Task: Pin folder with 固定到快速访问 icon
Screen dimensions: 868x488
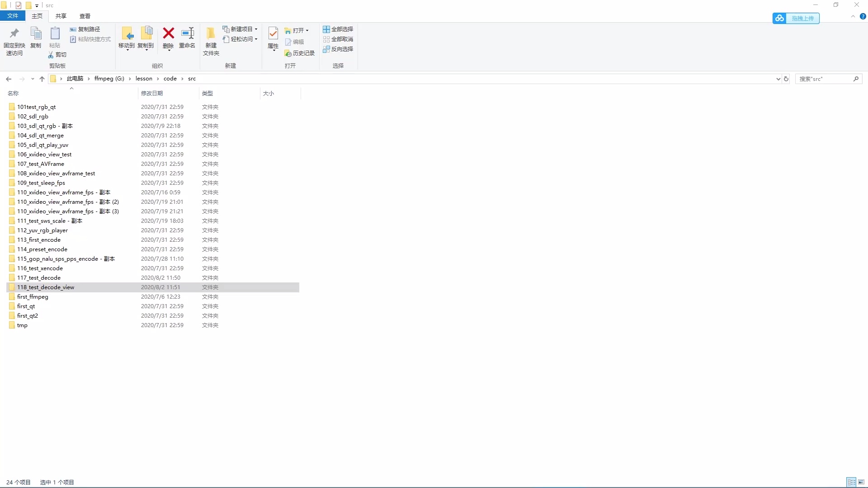Action: coord(14,40)
